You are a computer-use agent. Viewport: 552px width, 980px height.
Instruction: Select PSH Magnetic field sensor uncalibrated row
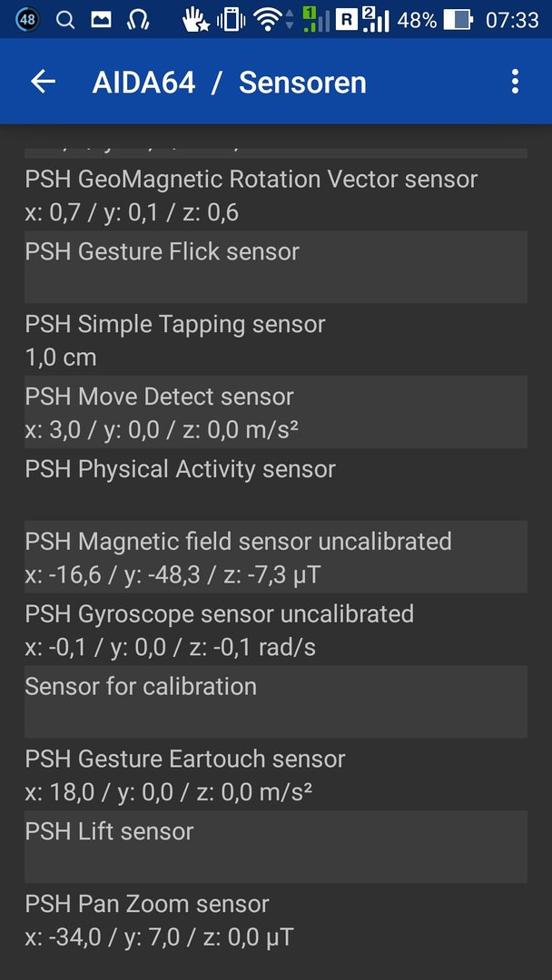pyautogui.click(x=276, y=557)
